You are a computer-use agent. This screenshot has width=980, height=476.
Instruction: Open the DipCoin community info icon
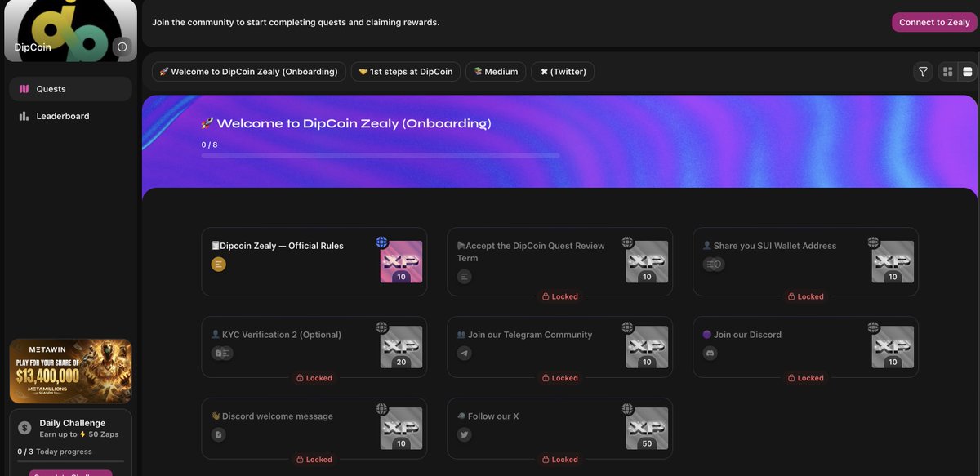[122, 47]
